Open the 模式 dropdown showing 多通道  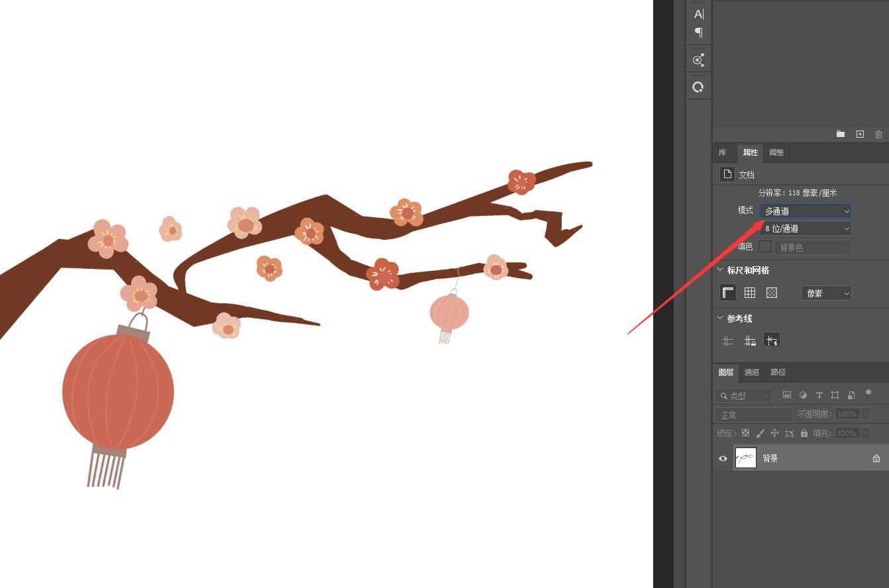click(806, 211)
